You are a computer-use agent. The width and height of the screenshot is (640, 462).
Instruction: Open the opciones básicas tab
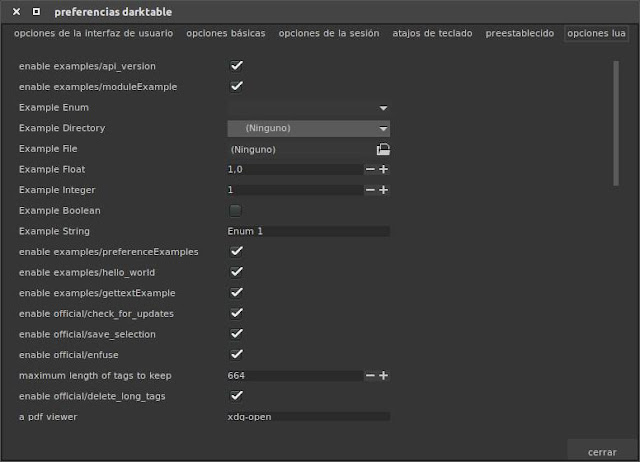tap(226, 33)
